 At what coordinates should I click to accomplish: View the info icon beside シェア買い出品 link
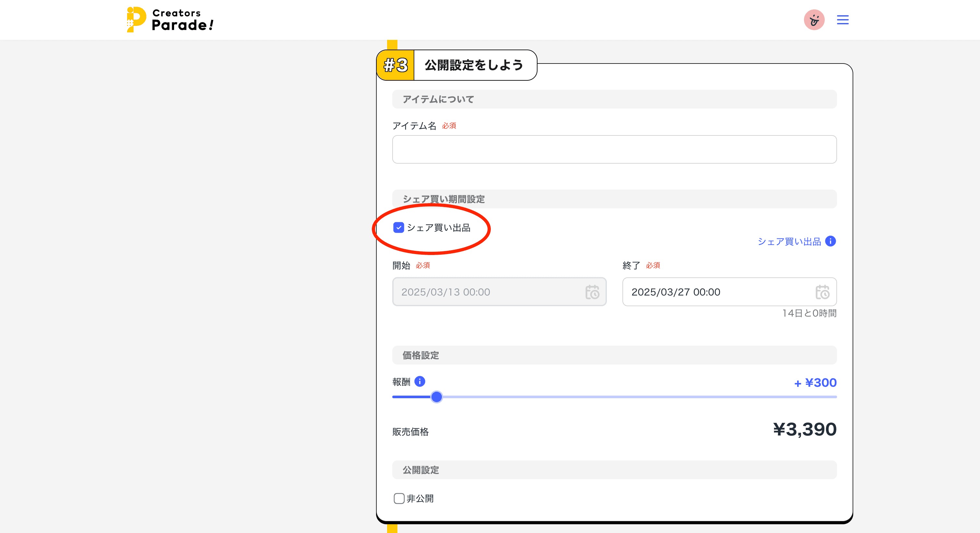click(831, 241)
